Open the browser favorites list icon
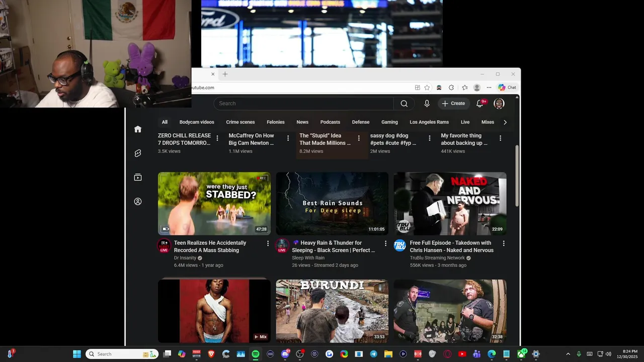Screen dimensions: 644x362 [465, 87]
